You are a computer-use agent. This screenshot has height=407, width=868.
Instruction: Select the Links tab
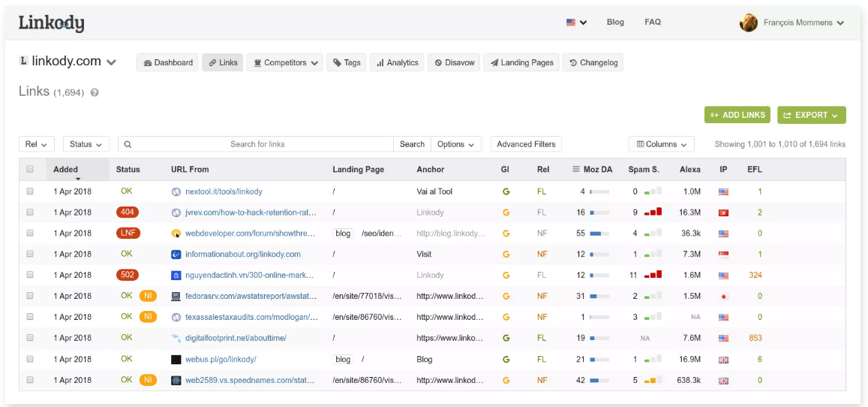click(x=223, y=62)
